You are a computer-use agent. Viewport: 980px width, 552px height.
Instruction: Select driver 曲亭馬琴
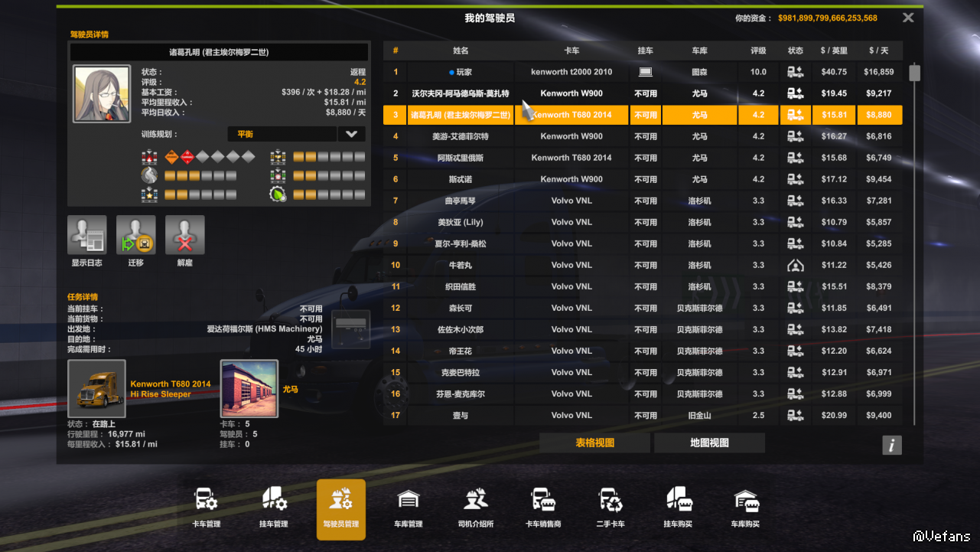[x=460, y=201]
